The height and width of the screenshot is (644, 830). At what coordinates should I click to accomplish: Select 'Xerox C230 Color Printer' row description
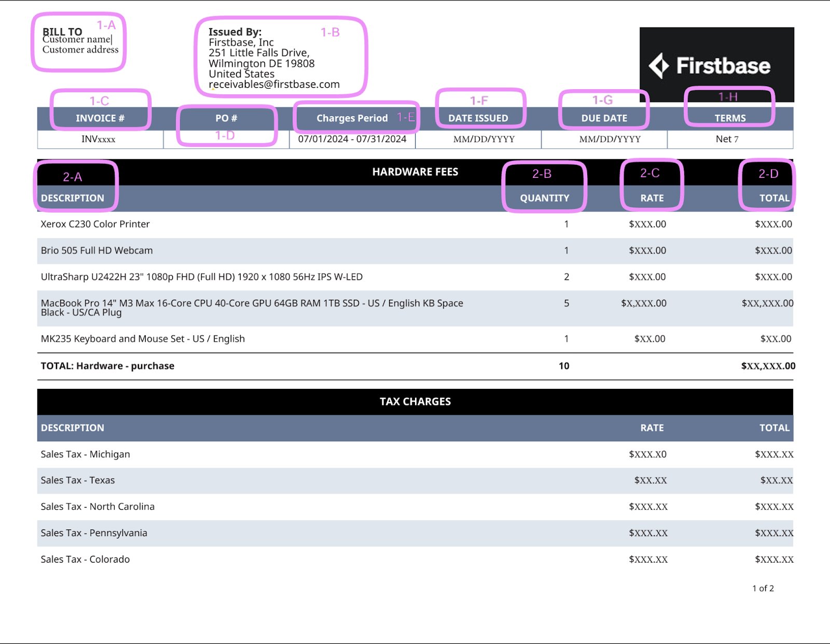(x=95, y=224)
